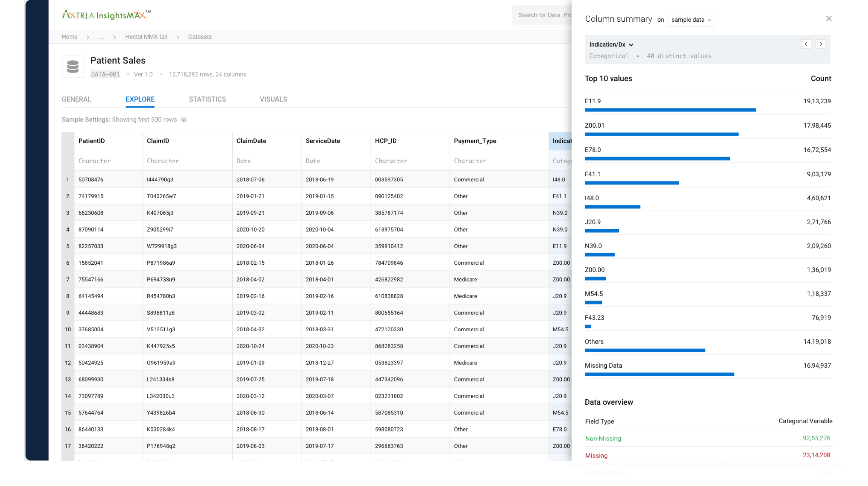Open the sample data dropdown

[x=691, y=19]
